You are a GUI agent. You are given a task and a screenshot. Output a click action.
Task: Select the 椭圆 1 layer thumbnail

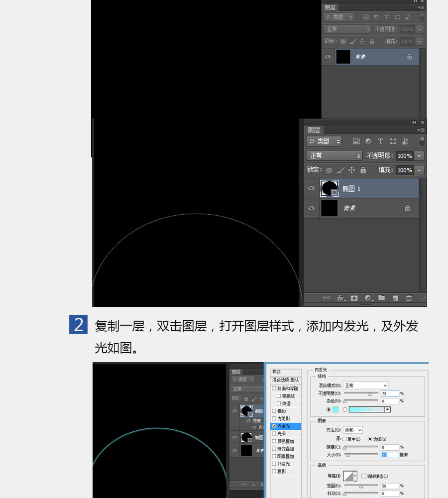(x=329, y=188)
